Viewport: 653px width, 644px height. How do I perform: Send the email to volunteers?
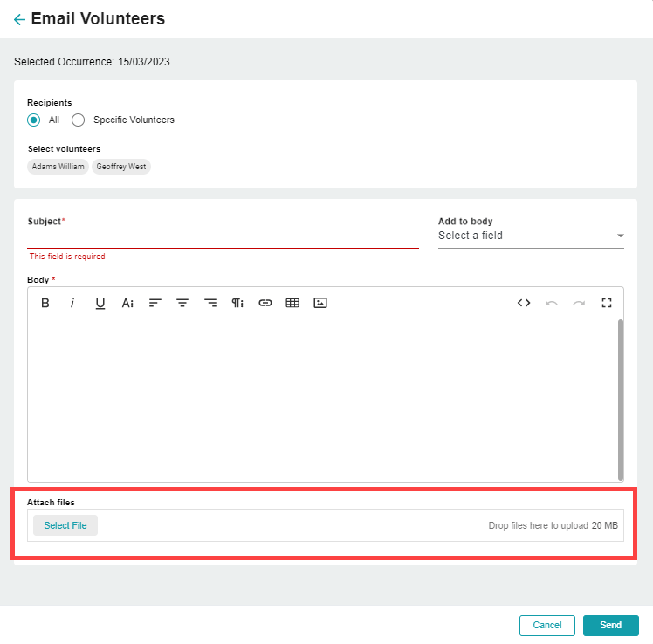pos(610,626)
